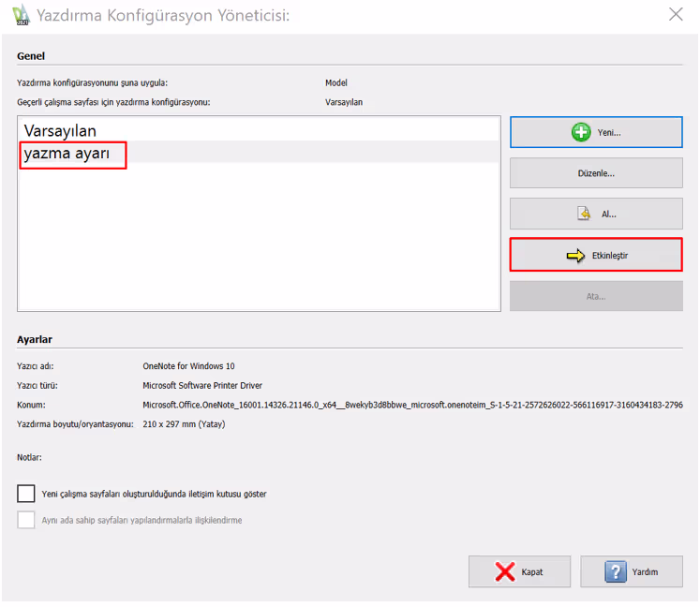This screenshot has height=607, width=700.
Task: Click the 'Yazıcı türü:' label
Action: click(37, 385)
